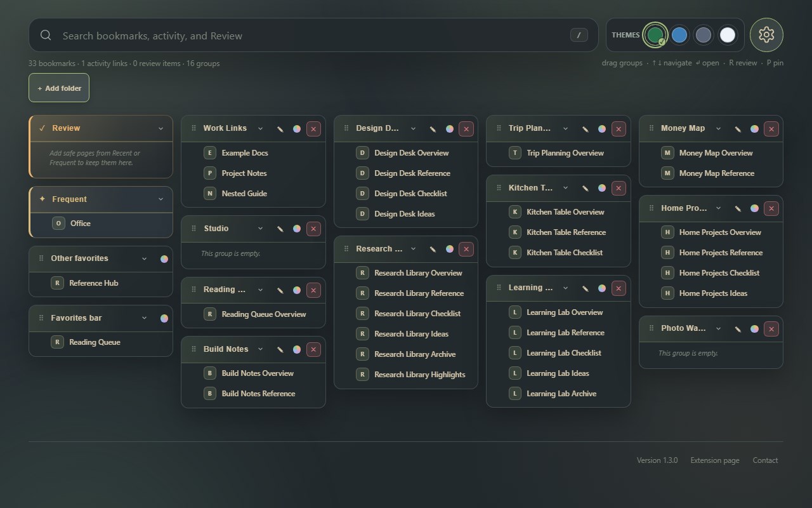Click the pencil icon on Kitchen Table group

click(585, 188)
